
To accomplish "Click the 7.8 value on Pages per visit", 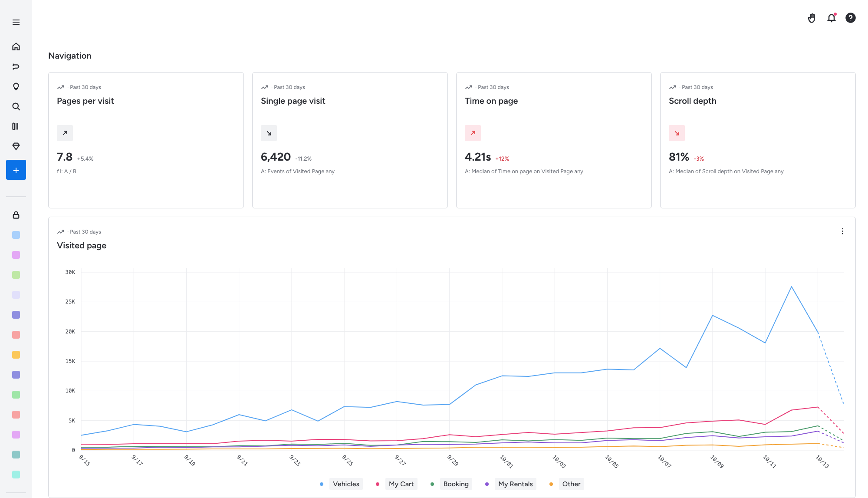I will [65, 157].
